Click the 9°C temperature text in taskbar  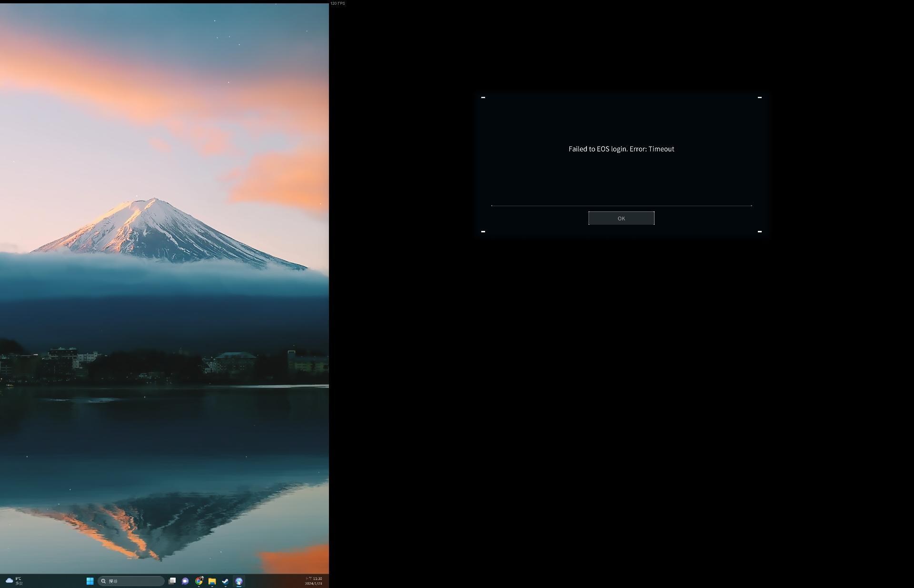pos(18,578)
